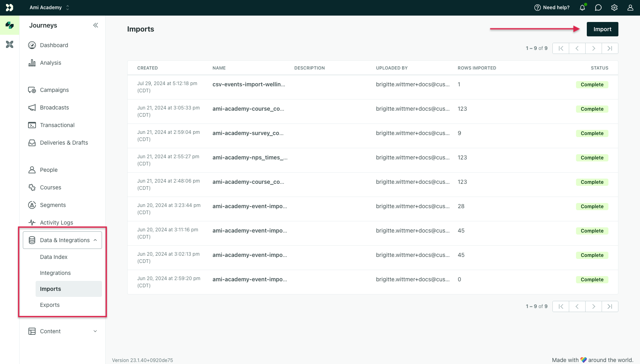Click the Rows Imported column header
The image size is (640, 364).
coord(477,68)
